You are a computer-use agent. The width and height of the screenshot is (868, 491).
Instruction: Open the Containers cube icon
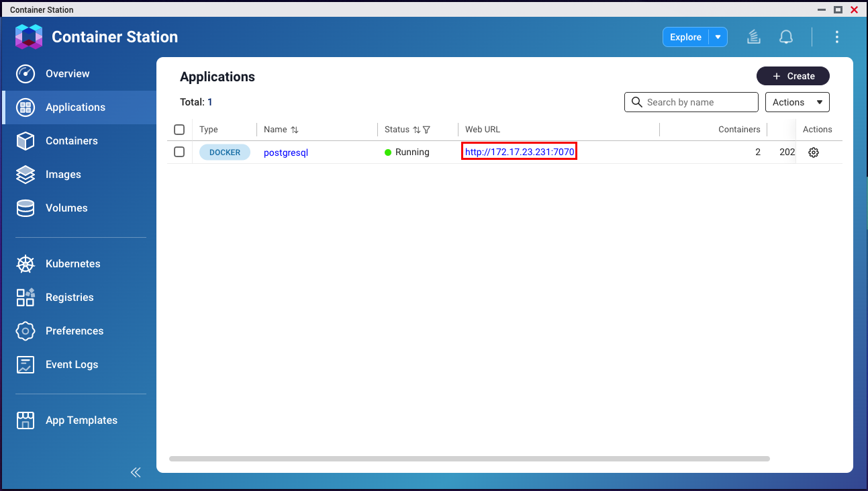coord(26,141)
